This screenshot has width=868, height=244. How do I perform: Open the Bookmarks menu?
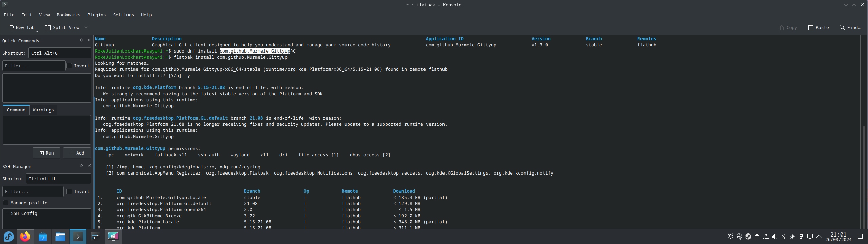coord(68,15)
